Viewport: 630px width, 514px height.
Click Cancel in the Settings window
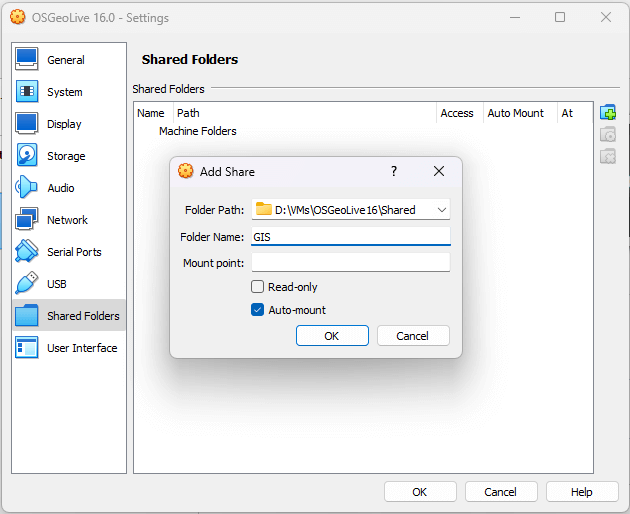click(x=501, y=491)
